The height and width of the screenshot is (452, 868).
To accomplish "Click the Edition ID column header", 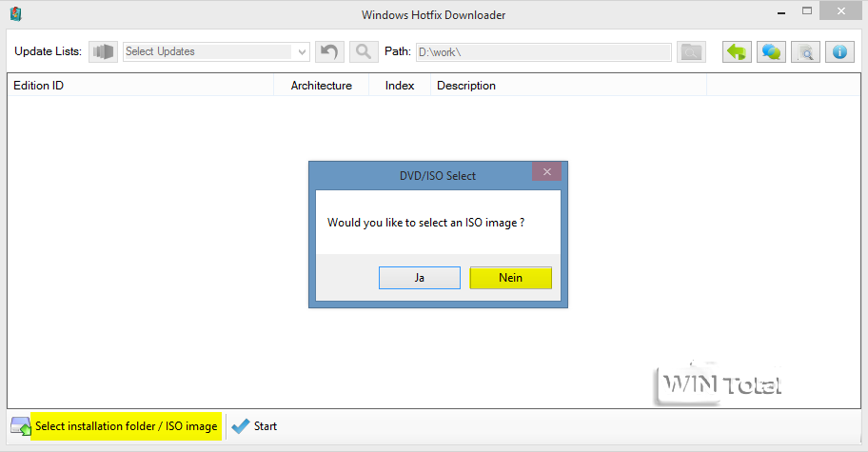I will 141,86.
